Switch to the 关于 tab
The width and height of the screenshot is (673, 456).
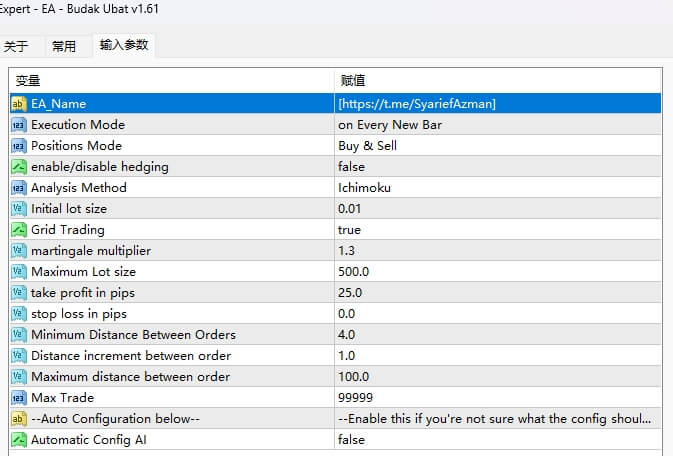[x=16, y=46]
